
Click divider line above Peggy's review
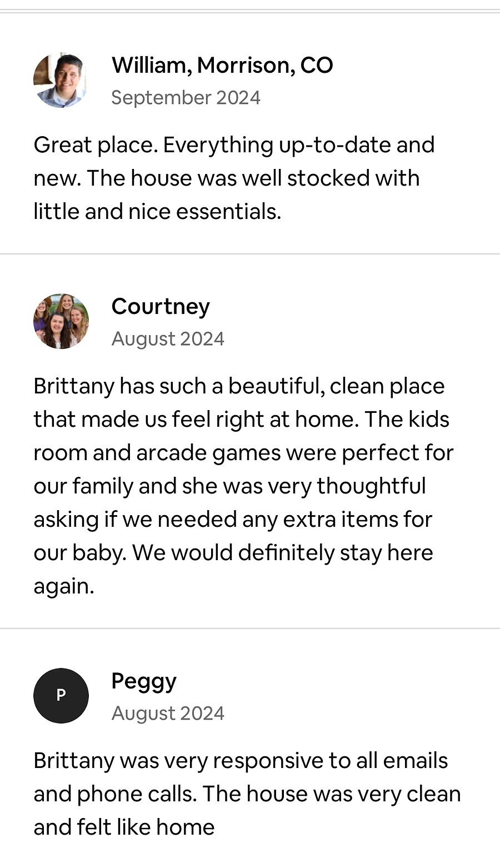(x=250, y=628)
